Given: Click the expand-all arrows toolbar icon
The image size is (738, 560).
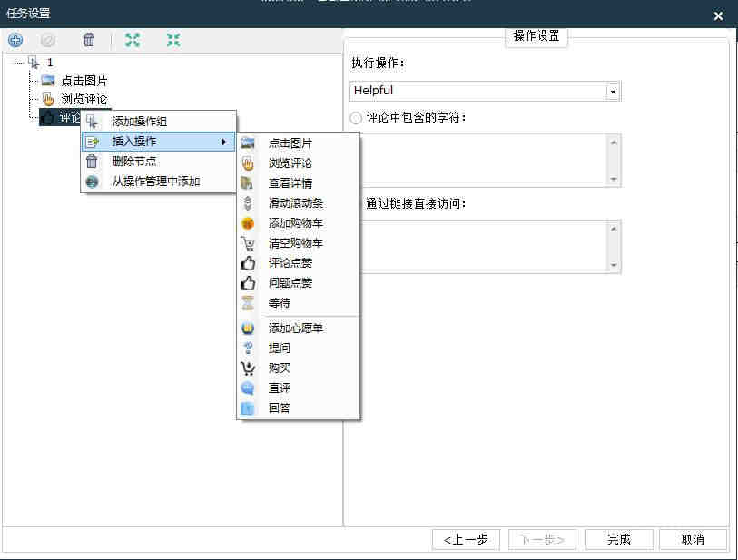Looking at the screenshot, I should click(x=133, y=40).
